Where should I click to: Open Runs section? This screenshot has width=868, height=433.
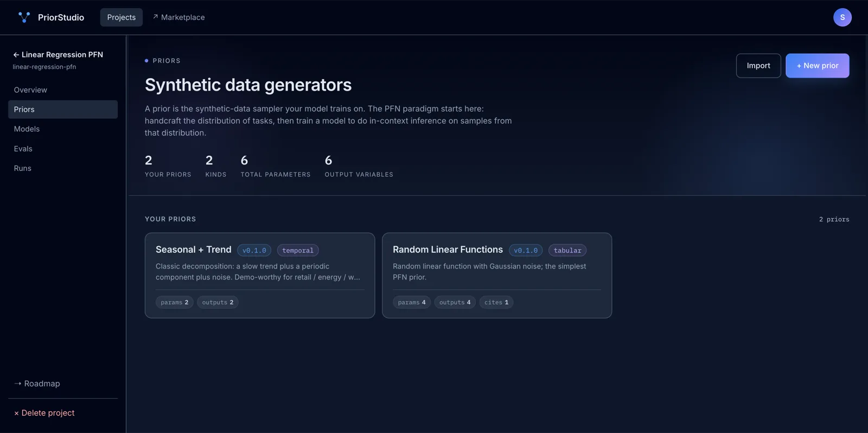(x=63, y=168)
